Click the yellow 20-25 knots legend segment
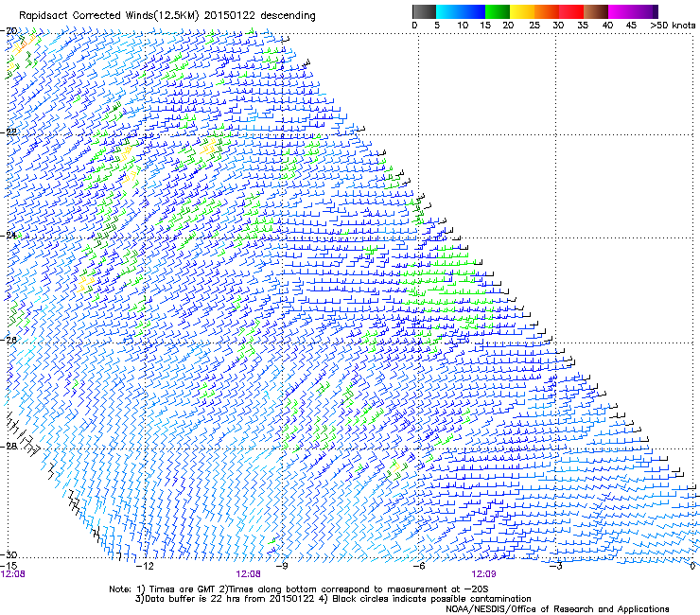This screenshot has width=700, height=615. pos(522,11)
